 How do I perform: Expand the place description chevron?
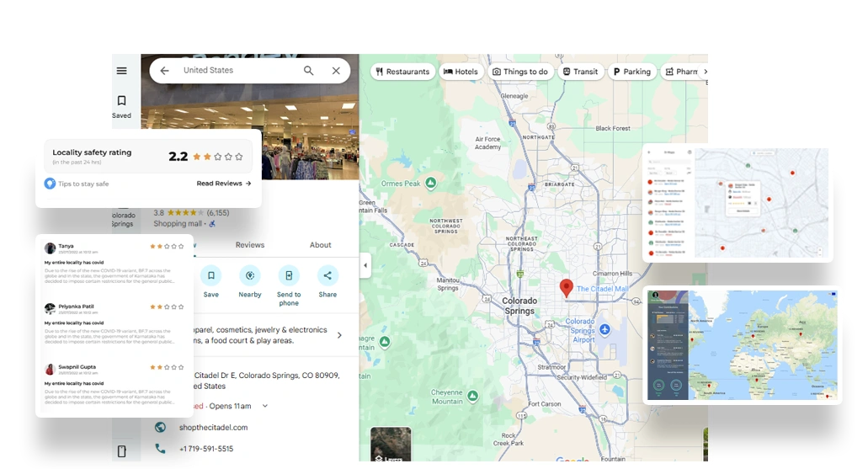[339, 335]
